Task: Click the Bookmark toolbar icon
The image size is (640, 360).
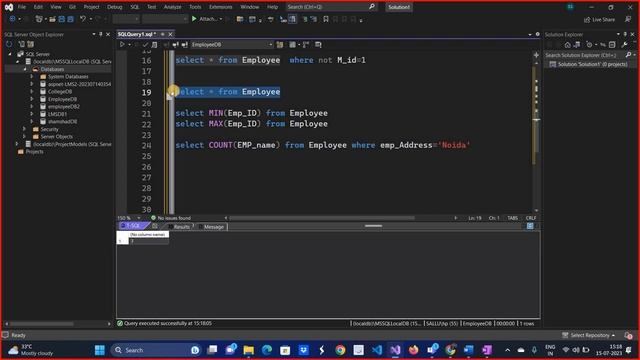Action: pyautogui.click(x=326, y=19)
